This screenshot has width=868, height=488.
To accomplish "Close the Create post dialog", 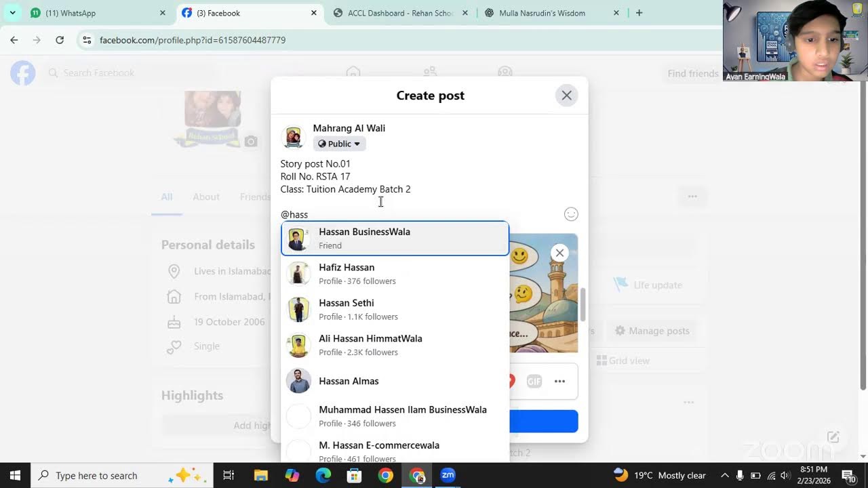I will [x=566, y=96].
